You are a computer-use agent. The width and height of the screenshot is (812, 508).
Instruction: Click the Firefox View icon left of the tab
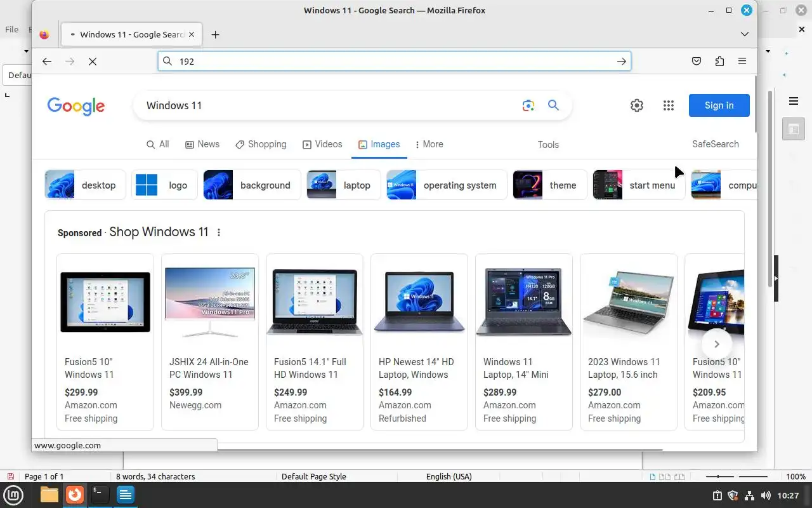44,34
